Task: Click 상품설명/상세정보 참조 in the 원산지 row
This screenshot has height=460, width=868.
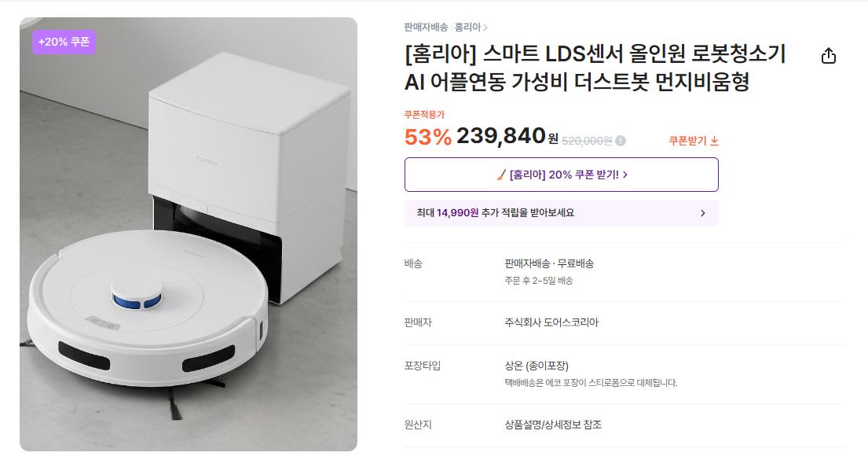Action: 553,425
